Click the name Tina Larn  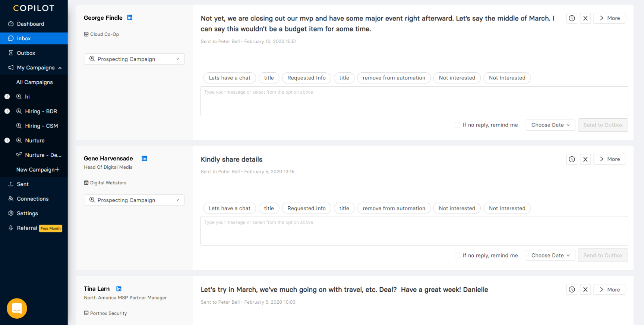[97, 289]
